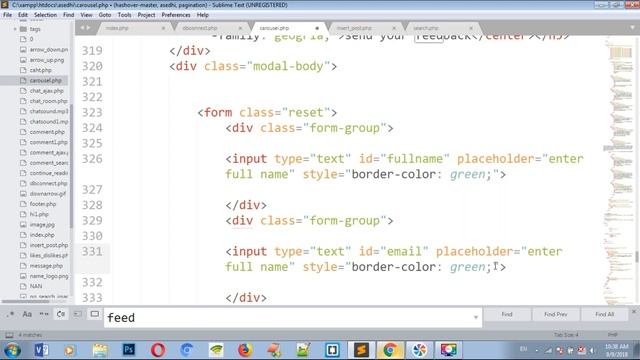Viewport: 640px width, 360px height.
Task: Open caht.php in sidebar
Action: (x=40, y=70)
